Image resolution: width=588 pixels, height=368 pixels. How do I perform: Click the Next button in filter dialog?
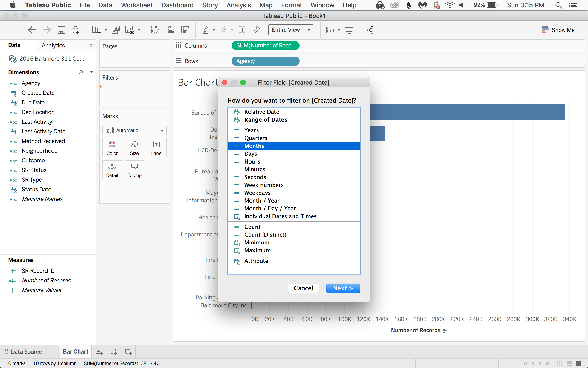[x=343, y=288]
